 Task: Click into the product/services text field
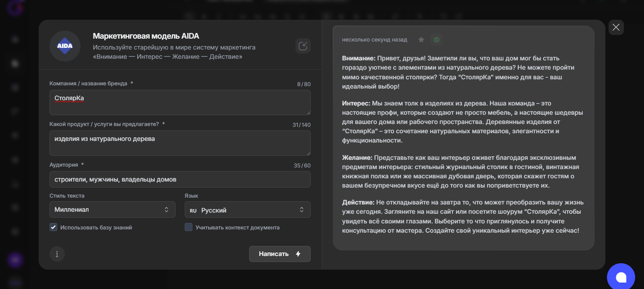pos(180,143)
